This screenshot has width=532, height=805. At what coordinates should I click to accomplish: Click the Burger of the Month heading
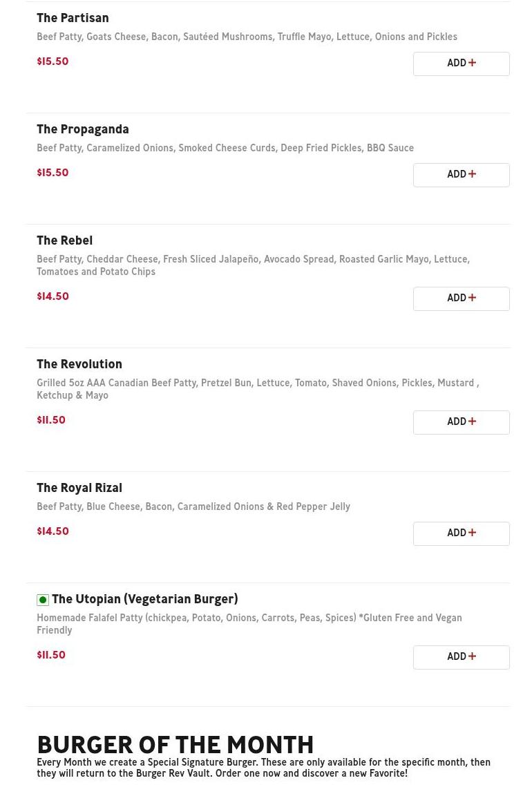pyautogui.click(x=175, y=746)
